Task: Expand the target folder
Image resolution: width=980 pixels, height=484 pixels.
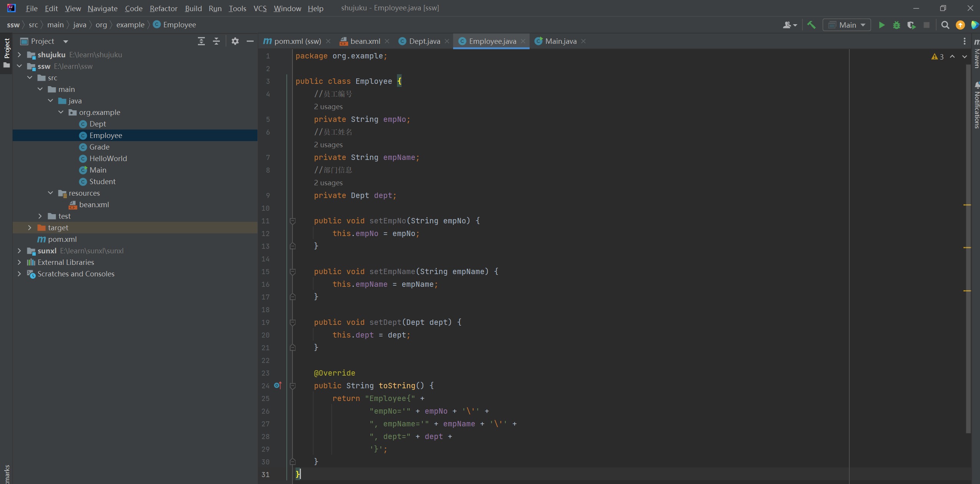Action: (30, 228)
